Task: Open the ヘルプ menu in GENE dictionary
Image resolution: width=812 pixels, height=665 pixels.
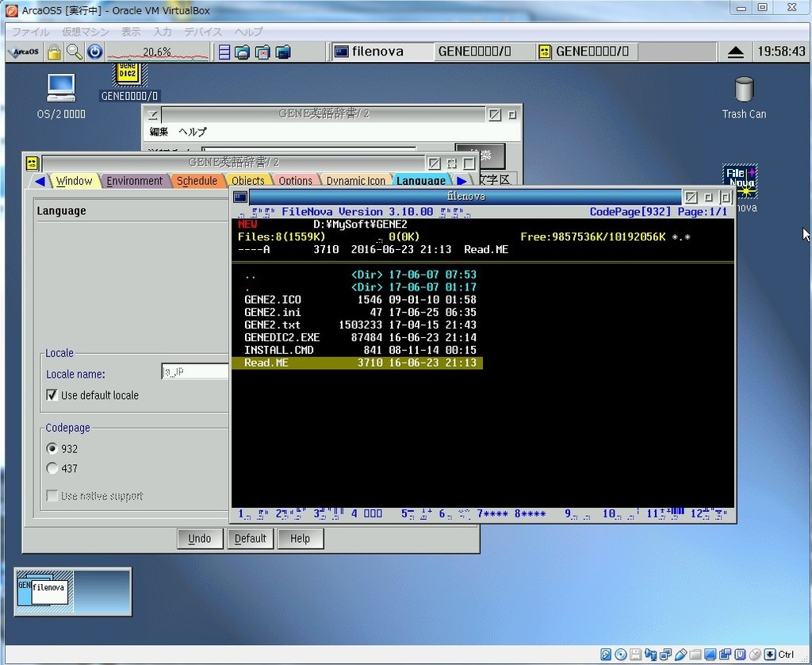Action: tap(193, 132)
